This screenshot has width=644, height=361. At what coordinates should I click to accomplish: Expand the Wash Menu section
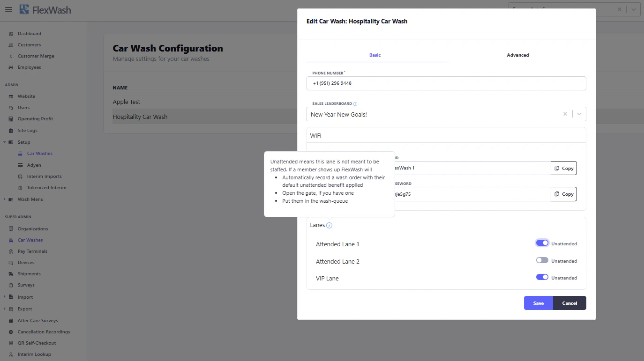click(5, 199)
